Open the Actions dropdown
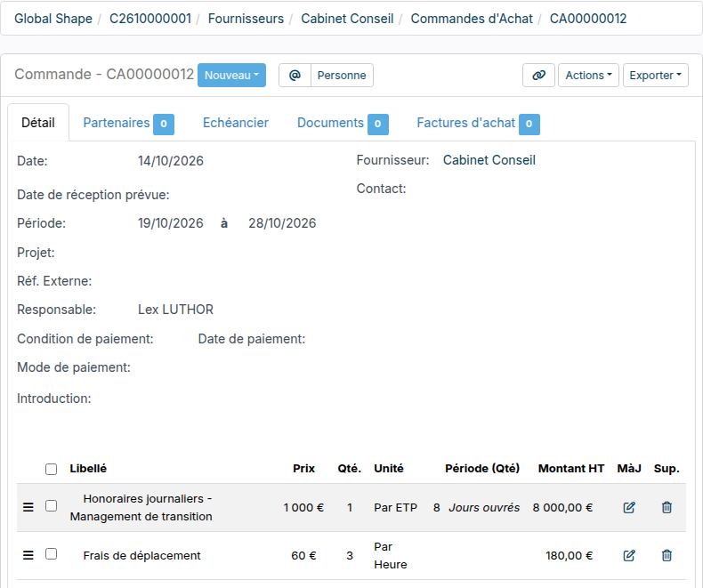Screen dimensions: 703x588 click(588, 76)
